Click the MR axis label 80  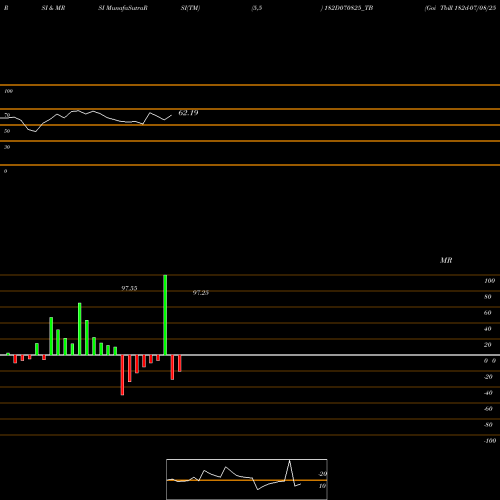(x=488, y=297)
